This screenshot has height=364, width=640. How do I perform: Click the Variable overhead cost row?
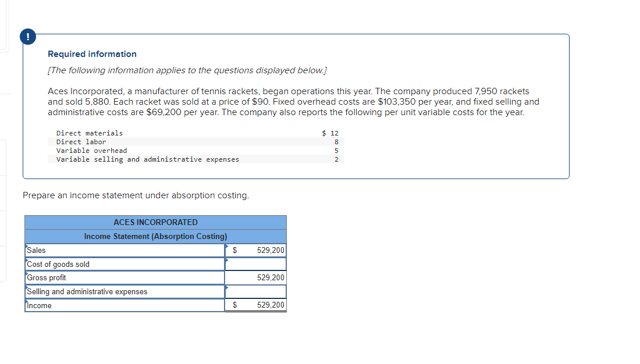196,151
